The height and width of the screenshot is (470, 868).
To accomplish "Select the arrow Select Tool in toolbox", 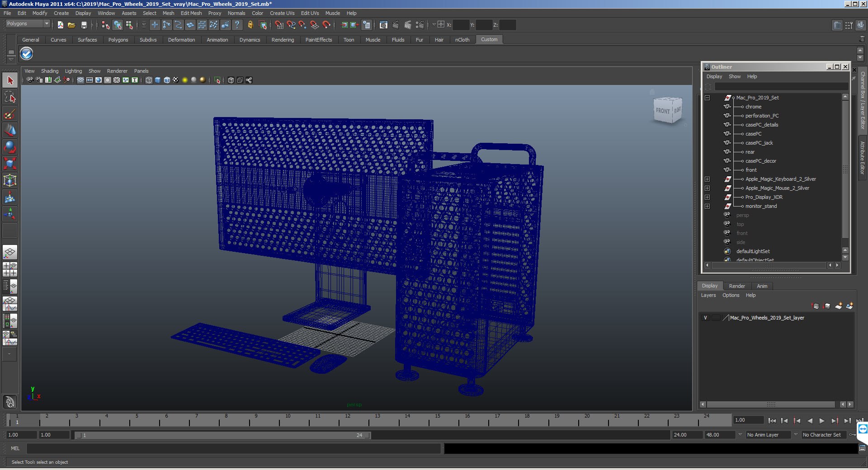I will click(x=10, y=81).
